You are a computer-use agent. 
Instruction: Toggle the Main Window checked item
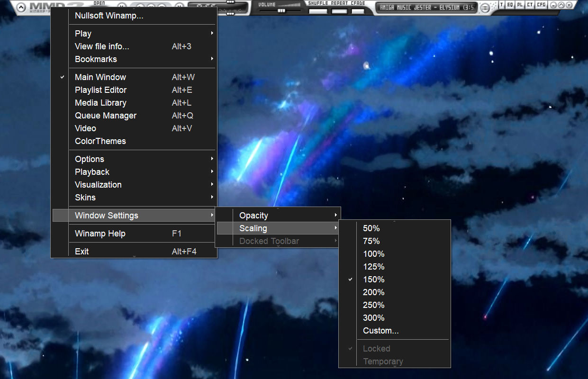134,77
